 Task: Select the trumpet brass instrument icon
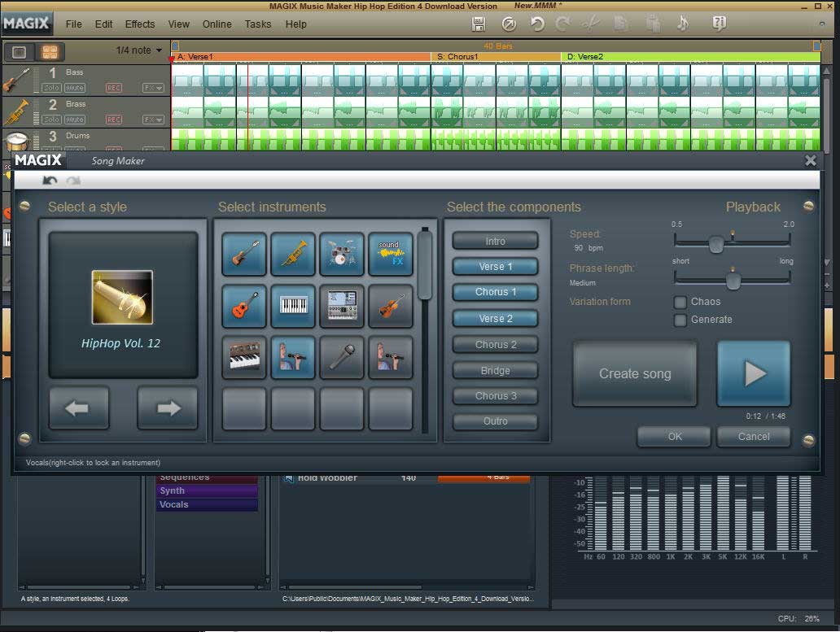click(293, 255)
